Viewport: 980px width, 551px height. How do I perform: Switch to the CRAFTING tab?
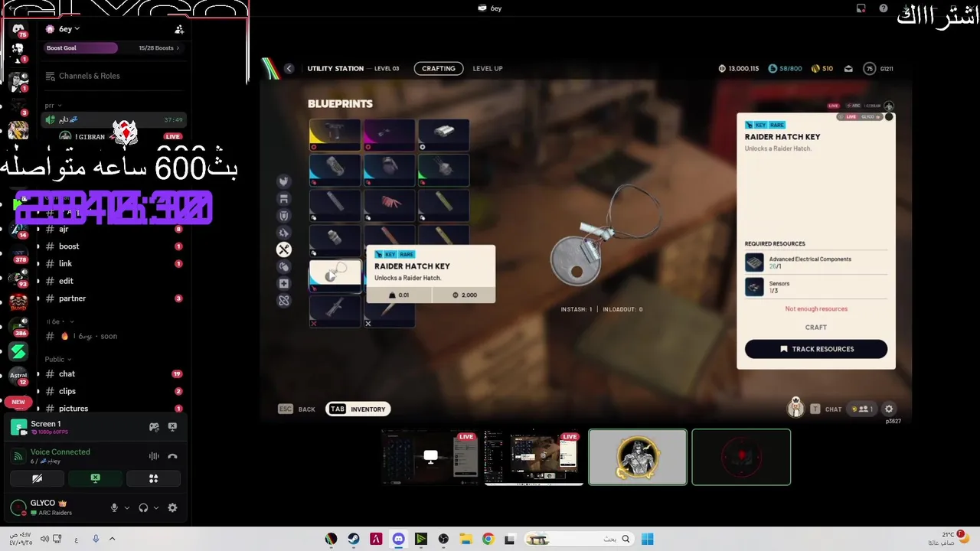coord(439,68)
